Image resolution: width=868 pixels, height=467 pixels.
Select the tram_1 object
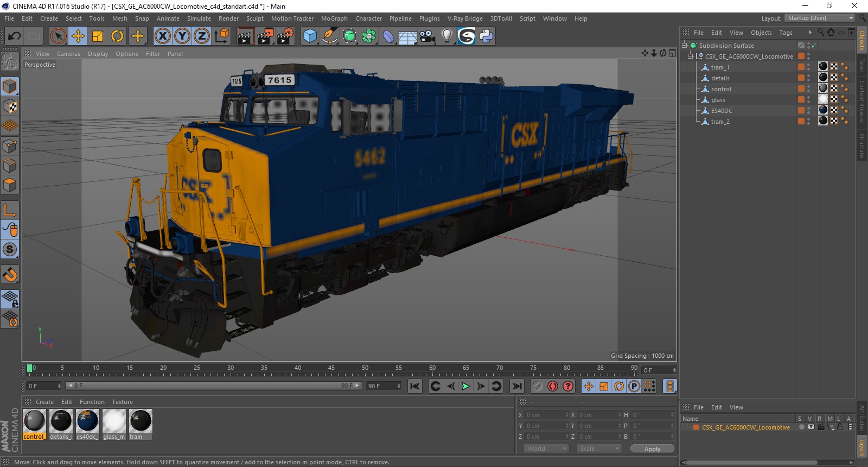[x=720, y=67]
